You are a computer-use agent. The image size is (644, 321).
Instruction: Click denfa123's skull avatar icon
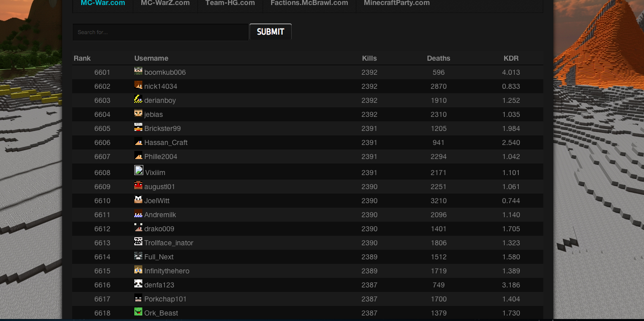click(138, 284)
